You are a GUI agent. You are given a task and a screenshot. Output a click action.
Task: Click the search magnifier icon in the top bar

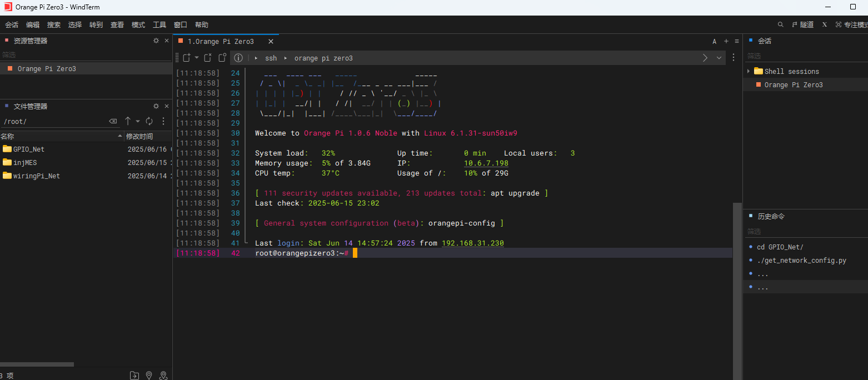coord(781,24)
